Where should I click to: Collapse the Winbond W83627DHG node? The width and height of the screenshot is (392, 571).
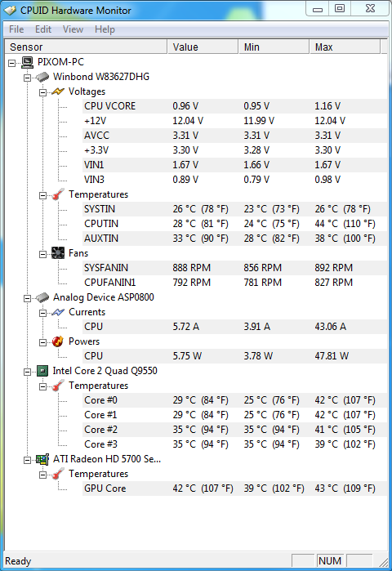tap(27, 78)
